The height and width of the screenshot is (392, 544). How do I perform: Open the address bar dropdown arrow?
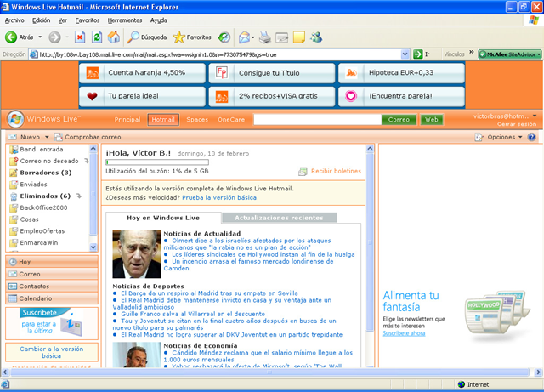click(x=405, y=54)
